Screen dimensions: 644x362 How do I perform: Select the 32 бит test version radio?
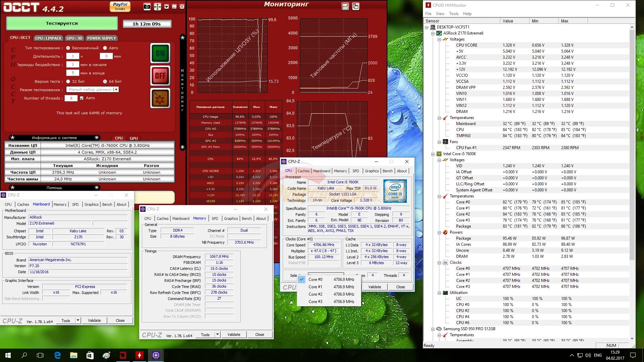(x=68, y=81)
